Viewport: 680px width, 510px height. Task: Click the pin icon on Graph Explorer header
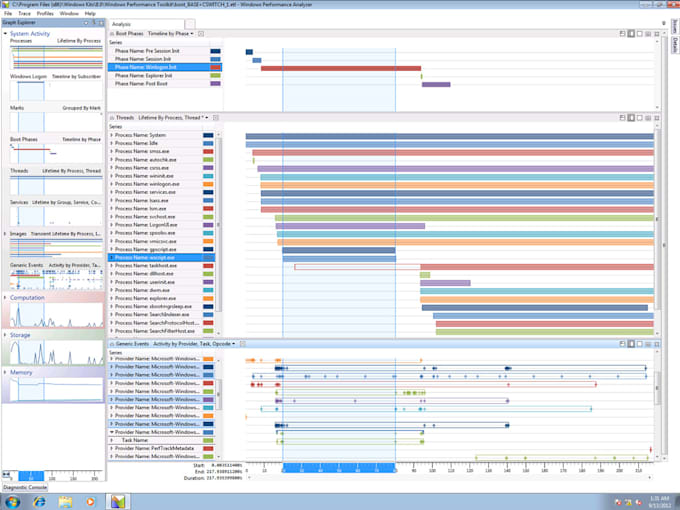[x=93, y=23]
